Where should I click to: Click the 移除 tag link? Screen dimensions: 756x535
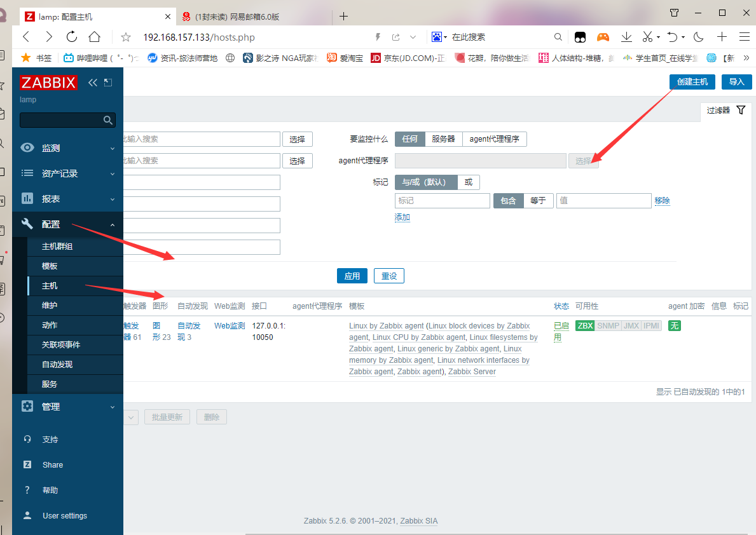pos(662,201)
